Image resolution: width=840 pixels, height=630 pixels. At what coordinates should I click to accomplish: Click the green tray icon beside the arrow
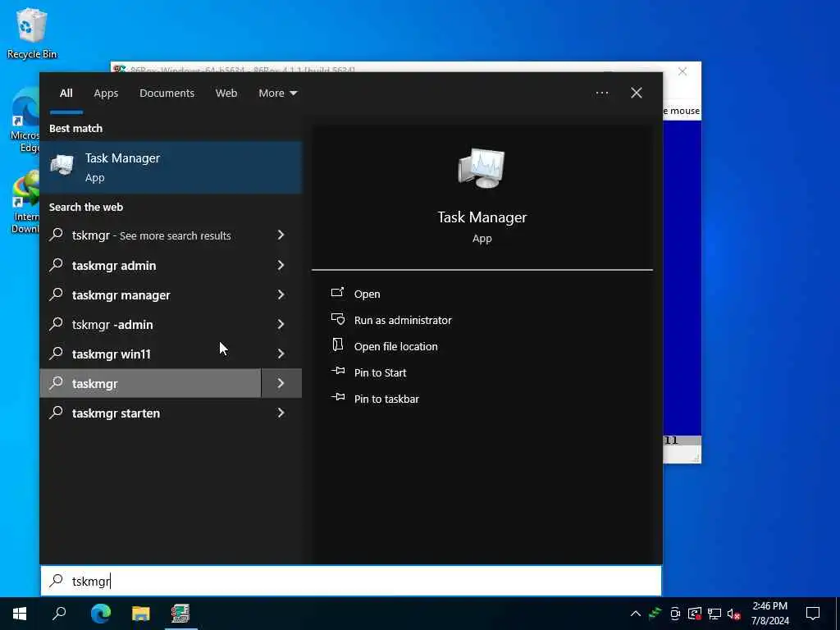tap(655, 614)
